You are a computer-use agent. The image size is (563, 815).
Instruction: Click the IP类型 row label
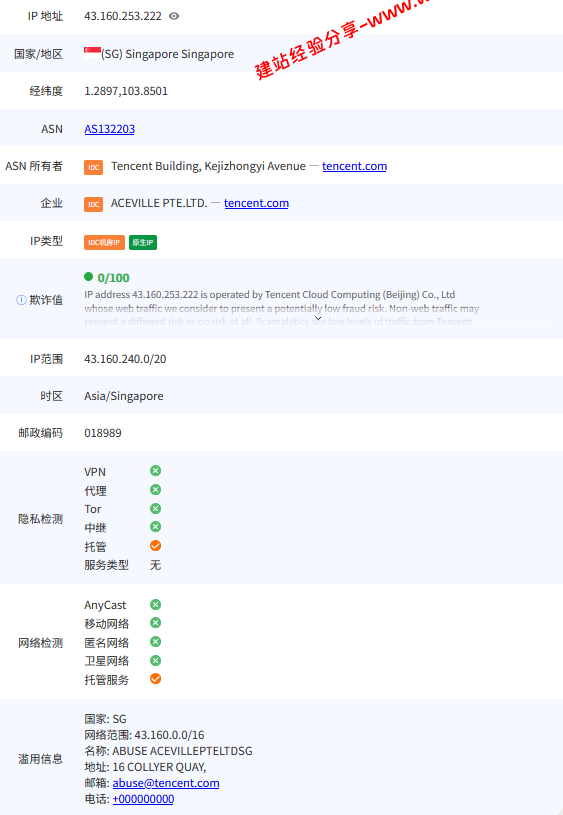(x=46, y=241)
